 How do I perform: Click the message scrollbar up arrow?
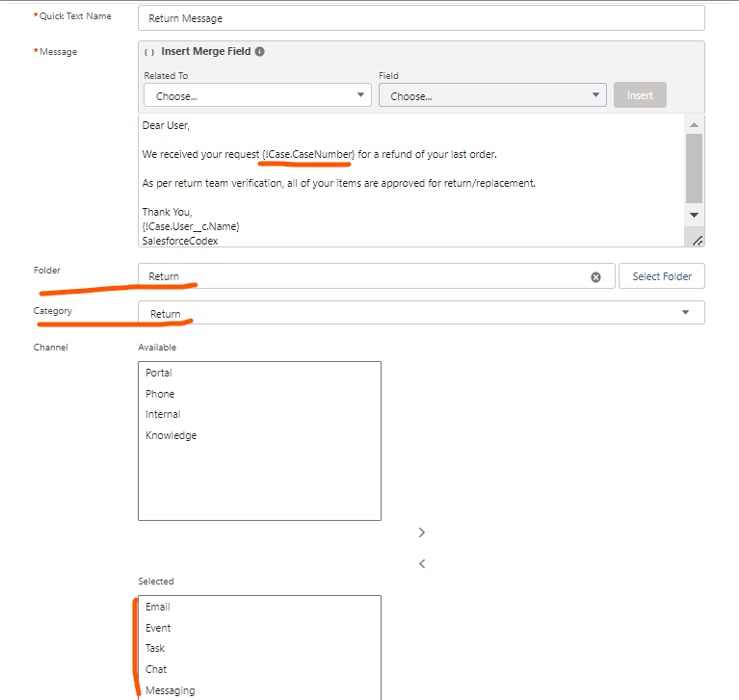point(694,125)
